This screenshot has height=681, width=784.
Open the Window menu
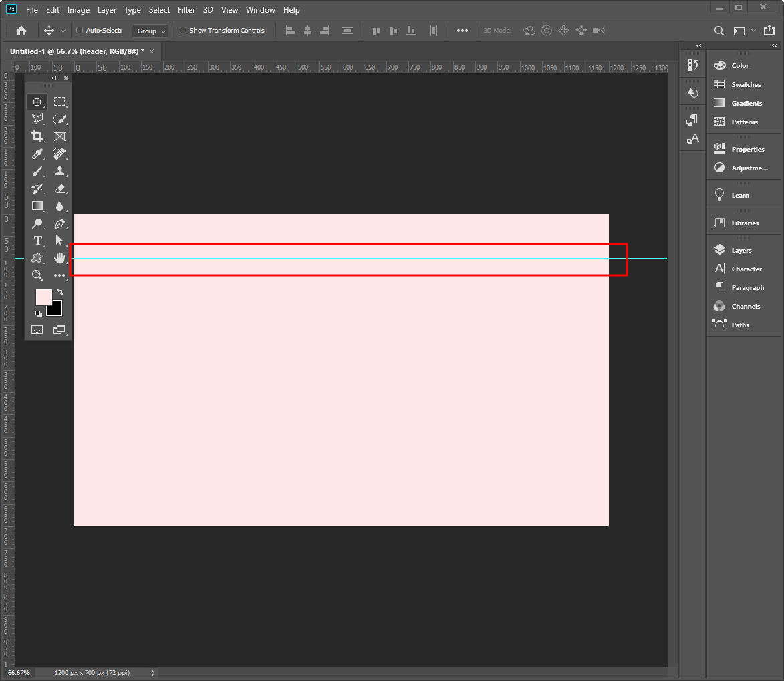(x=261, y=10)
